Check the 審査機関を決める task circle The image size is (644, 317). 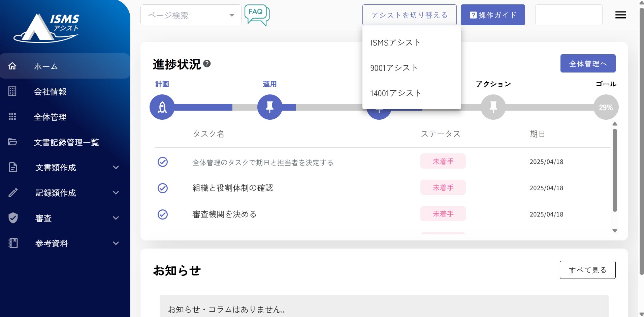coord(163,214)
